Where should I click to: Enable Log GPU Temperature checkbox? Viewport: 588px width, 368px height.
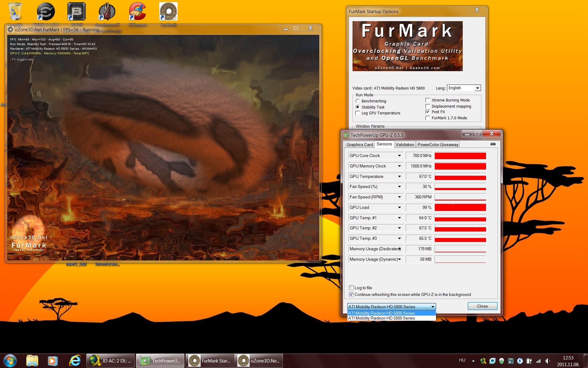coord(378,113)
